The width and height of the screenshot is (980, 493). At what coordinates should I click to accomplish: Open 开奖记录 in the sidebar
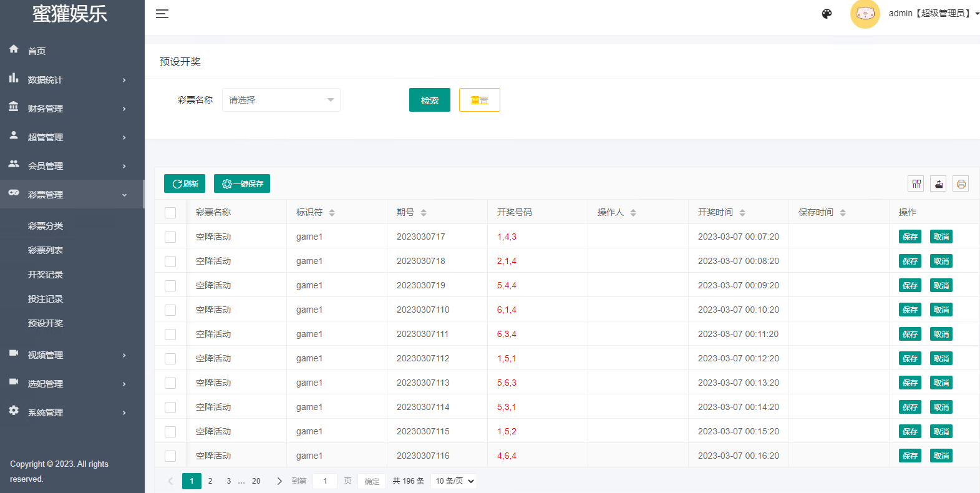(46, 275)
